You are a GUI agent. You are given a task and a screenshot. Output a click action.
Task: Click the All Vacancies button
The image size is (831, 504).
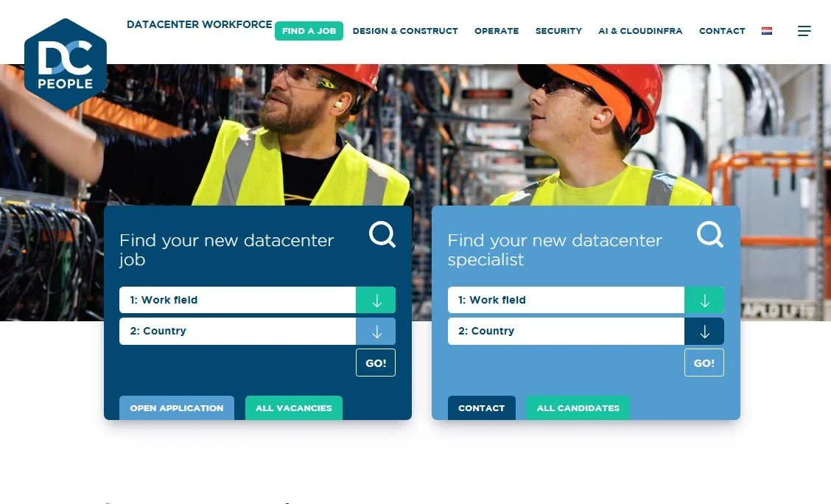click(x=294, y=408)
